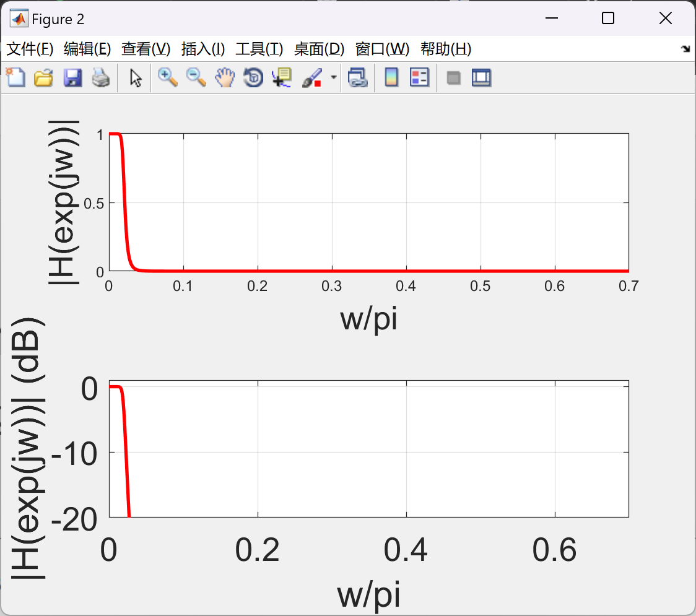Click the dock figure arrow icon
Image resolution: width=696 pixels, height=616 pixels.
click(x=685, y=49)
